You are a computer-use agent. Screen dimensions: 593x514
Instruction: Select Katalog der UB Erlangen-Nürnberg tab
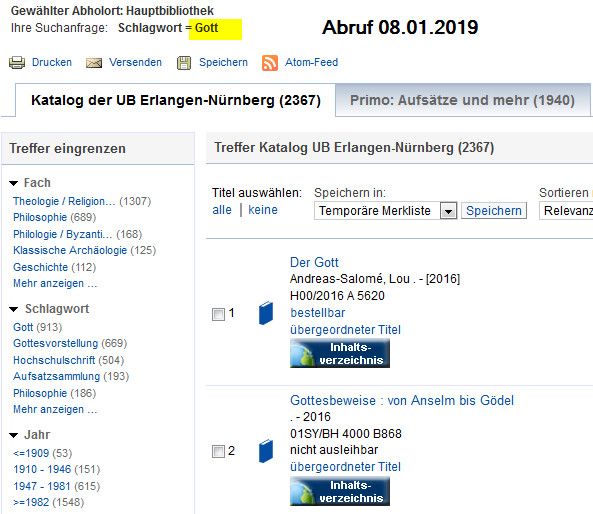[176, 100]
